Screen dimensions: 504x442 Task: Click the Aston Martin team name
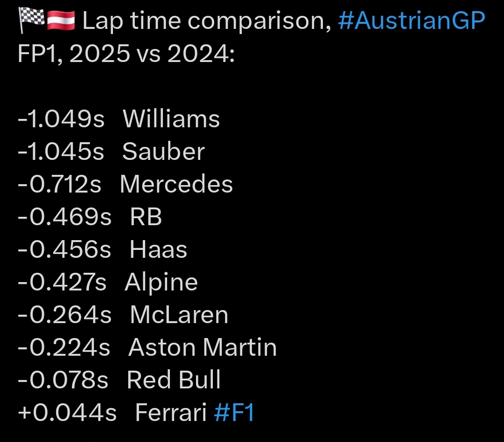coord(203,347)
